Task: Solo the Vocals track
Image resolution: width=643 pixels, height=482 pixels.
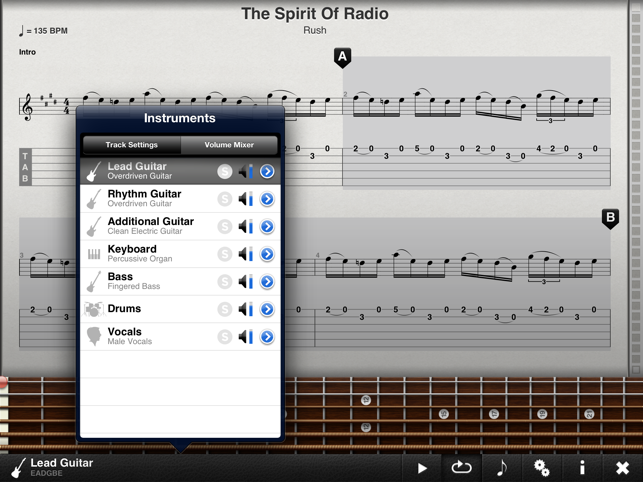Action: coord(225,337)
